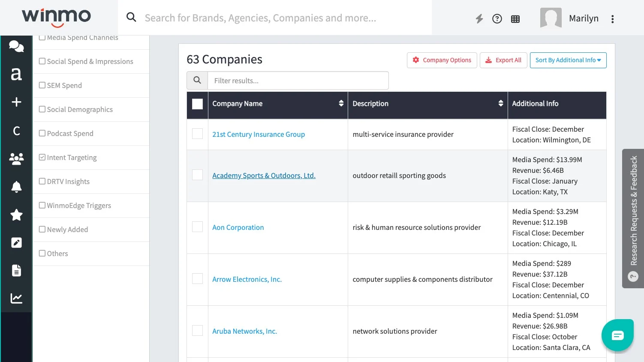Open Sort By Additional Info dropdown
Image resolution: width=644 pixels, height=362 pixels.
tap(568, 60)
